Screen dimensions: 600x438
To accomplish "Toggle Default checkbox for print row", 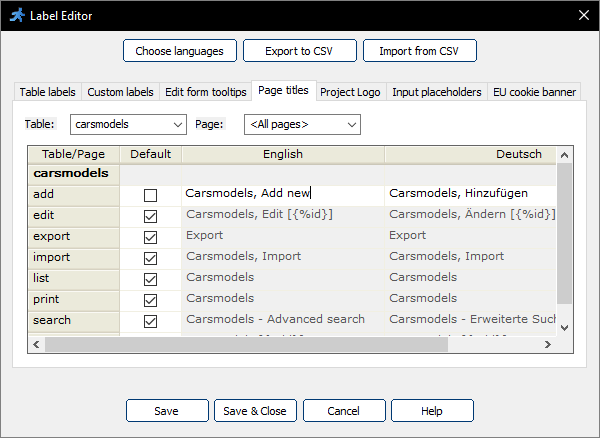I will pyautogui.click(x=150, y=301).
